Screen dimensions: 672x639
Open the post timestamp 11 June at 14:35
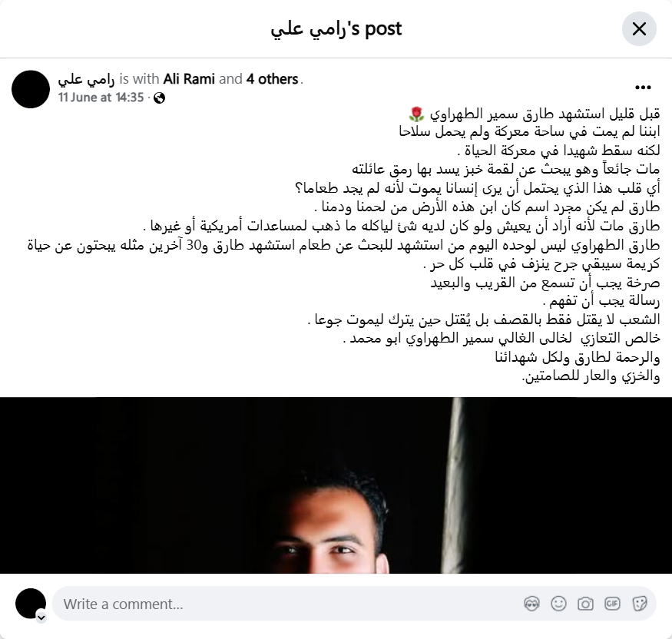(x=101, y=98)
